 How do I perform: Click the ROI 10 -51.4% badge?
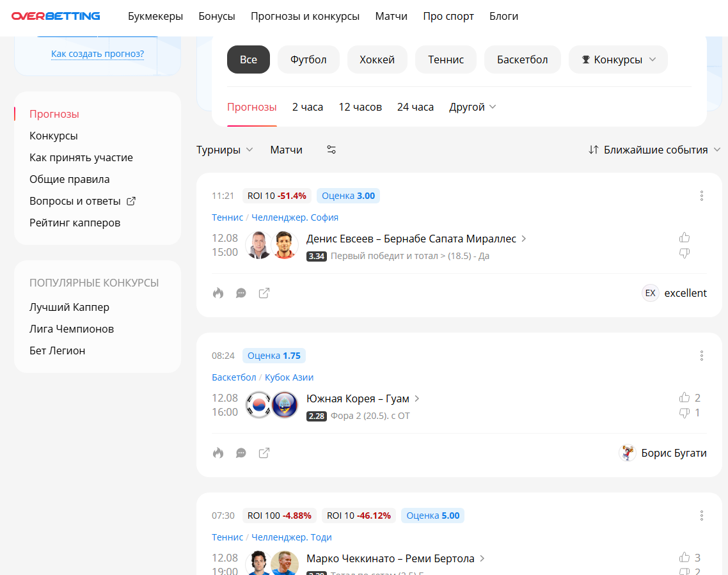(276, 196)
